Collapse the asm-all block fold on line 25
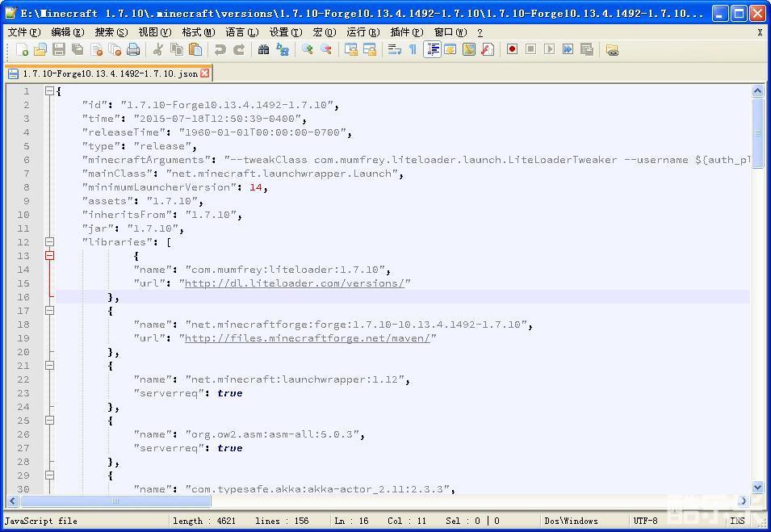This screenshot has width=771, height=532. point(49,420)
